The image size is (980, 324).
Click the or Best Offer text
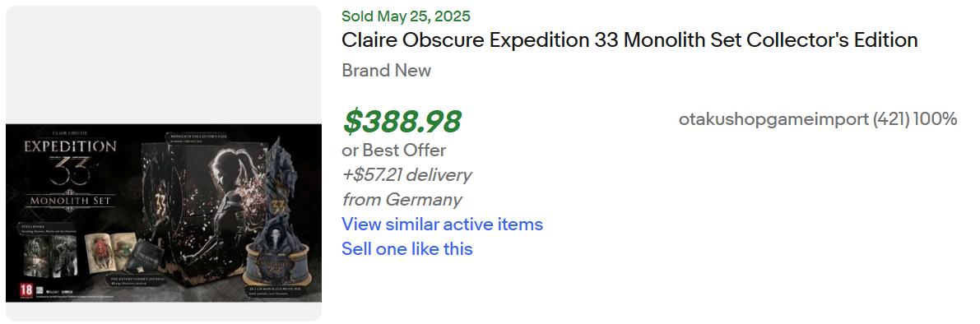(394, 150)
